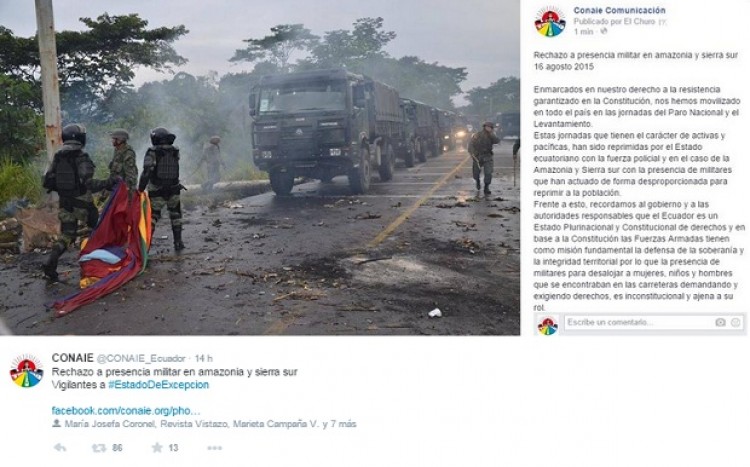Click the favorite star icon on the tweet
750x467 pixels.
(157, 447)
